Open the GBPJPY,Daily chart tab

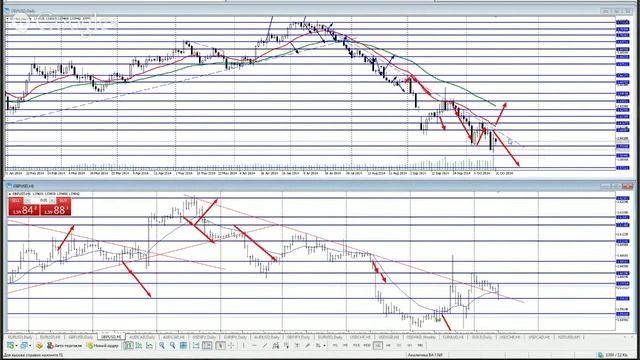point(298,337)
